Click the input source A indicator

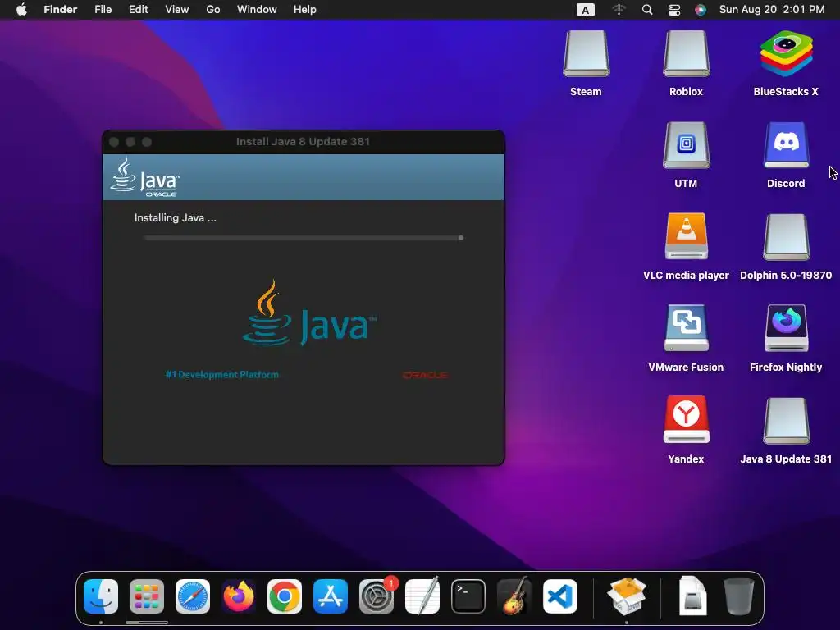(586, 10)
